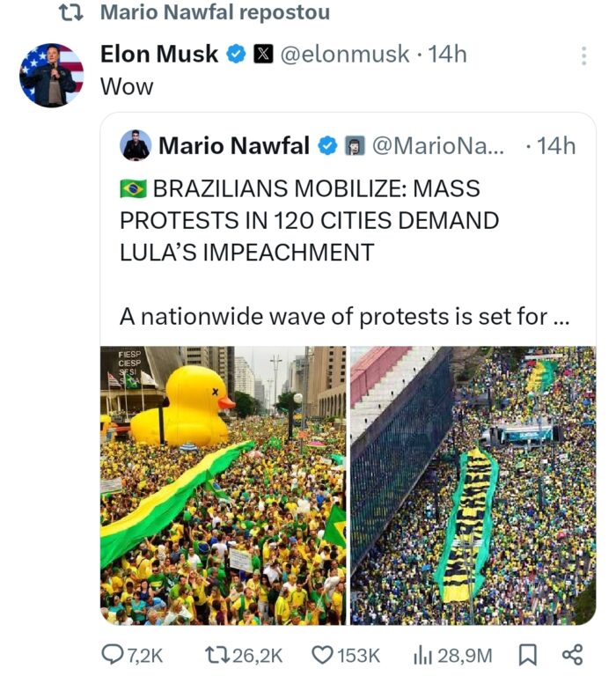Bookmark this post
Viewport: 616px width, 676px height.
(528, 654)
